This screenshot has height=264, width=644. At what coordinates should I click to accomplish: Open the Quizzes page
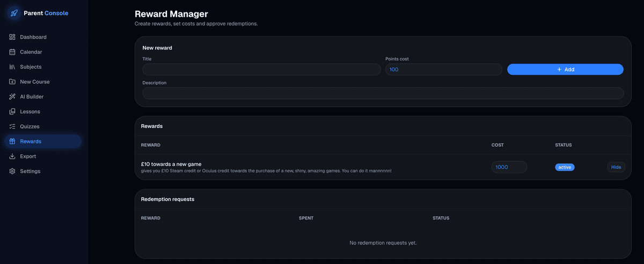pos(43,126)
